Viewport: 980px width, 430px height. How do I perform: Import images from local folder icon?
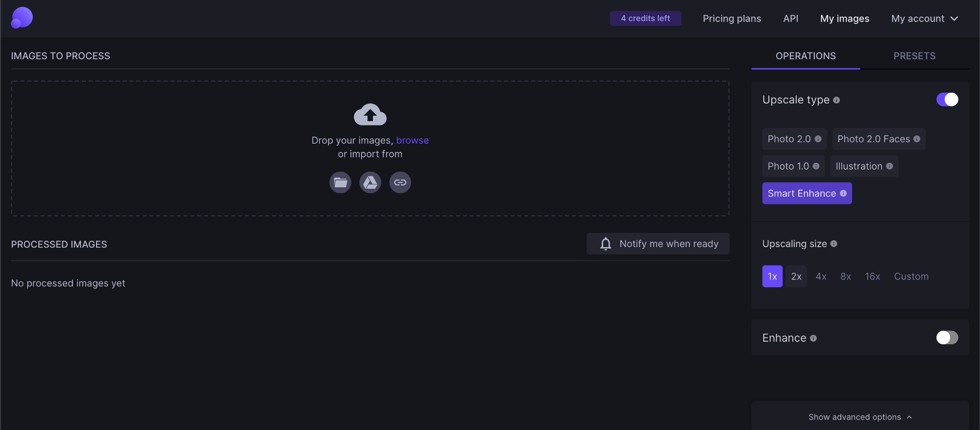(340, 182)
